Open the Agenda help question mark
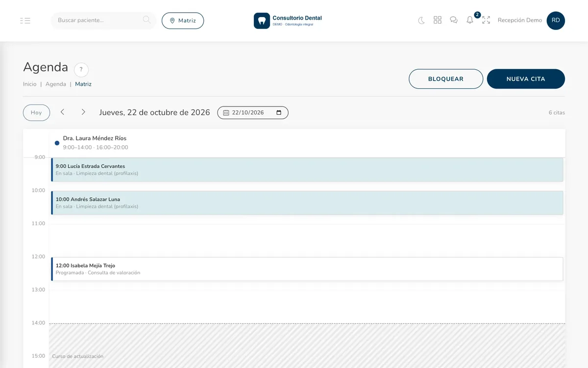 (81, 70)
